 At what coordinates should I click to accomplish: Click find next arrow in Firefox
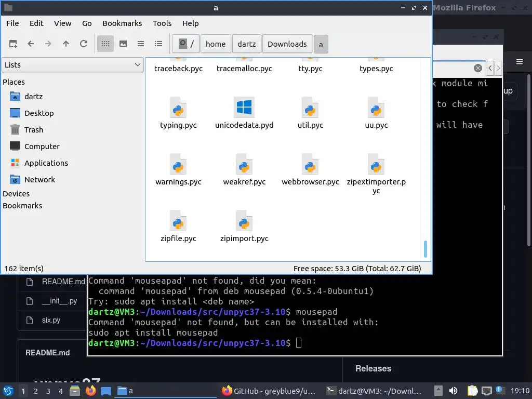pos(498,68)
